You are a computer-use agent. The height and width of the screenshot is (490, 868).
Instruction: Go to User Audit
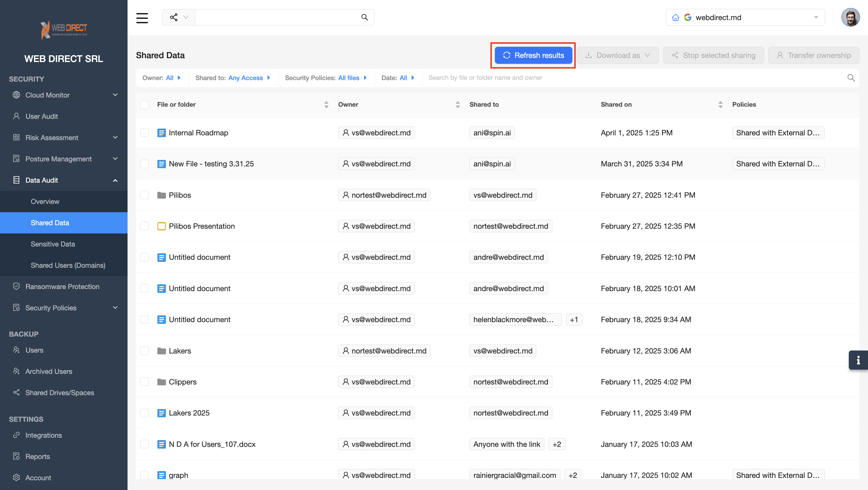point(64,116)
